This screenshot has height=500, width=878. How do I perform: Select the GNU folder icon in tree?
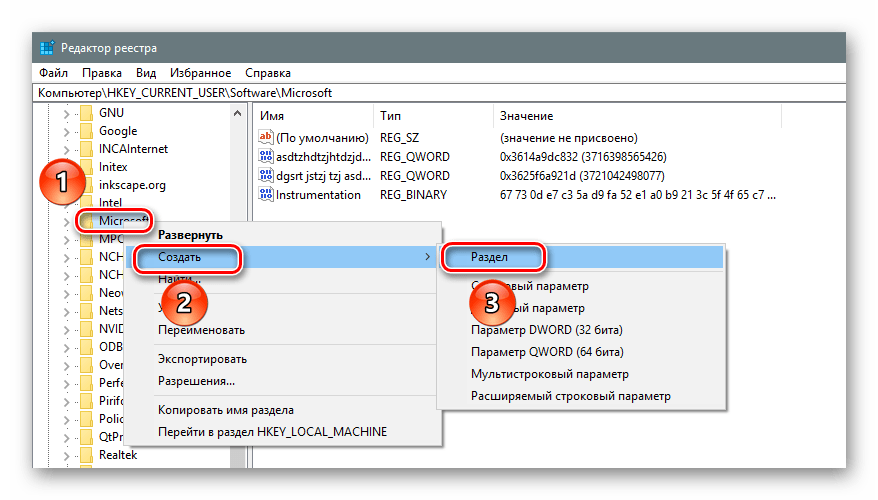(x=86, y=113)
